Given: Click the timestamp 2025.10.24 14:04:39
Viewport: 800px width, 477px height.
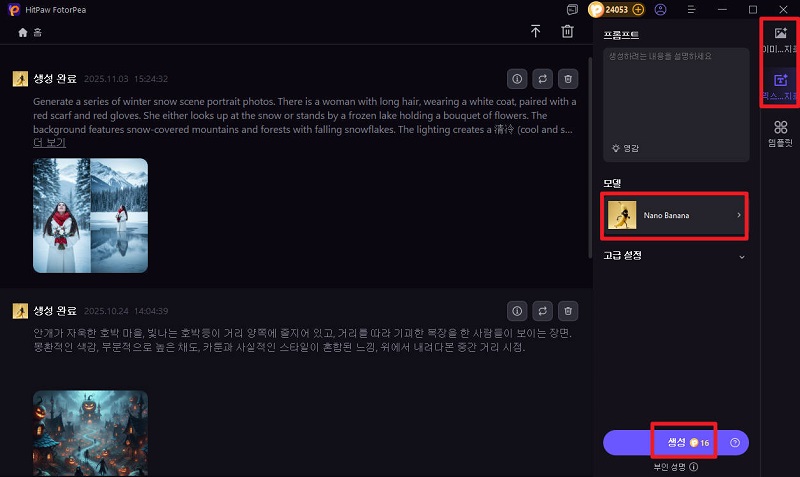Looking at the screenshot, I should point(126,311).
